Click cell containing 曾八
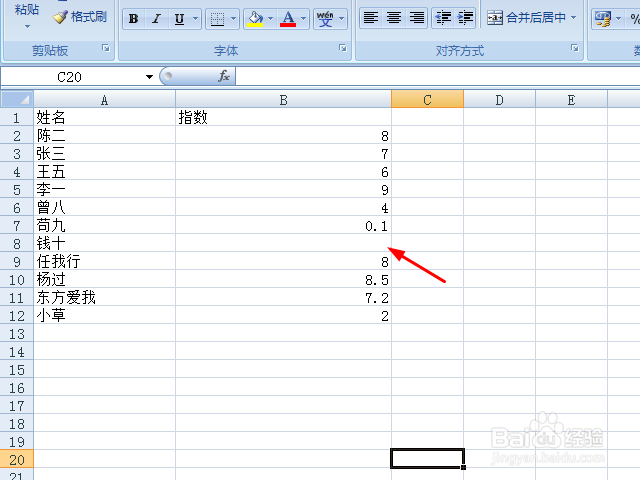Screen dimensions: 640x480 (x=104, y=207)
